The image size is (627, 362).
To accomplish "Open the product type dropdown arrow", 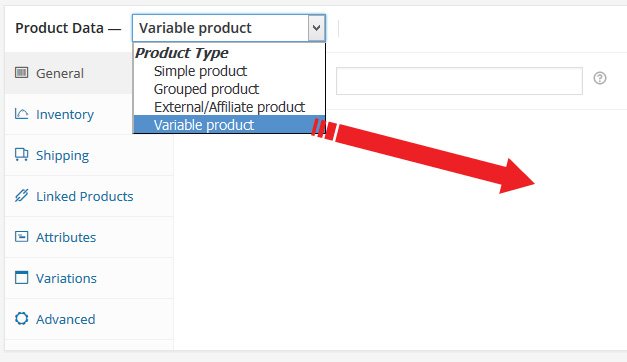I will coord(316,28).
